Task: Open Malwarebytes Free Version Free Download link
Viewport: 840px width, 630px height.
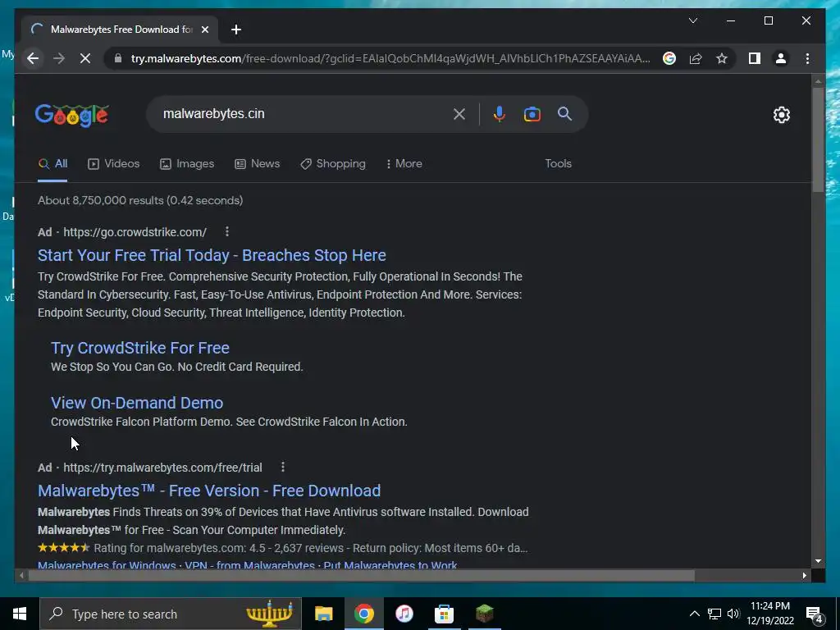Action: pos(209,491)
